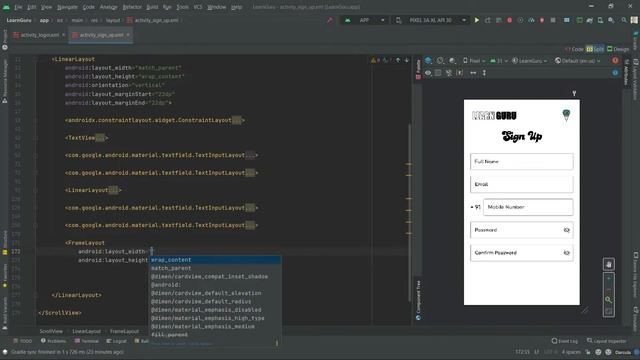Open the Problems tool window
The height and width of the screenshot is (360, 640).
click(53, 341)
